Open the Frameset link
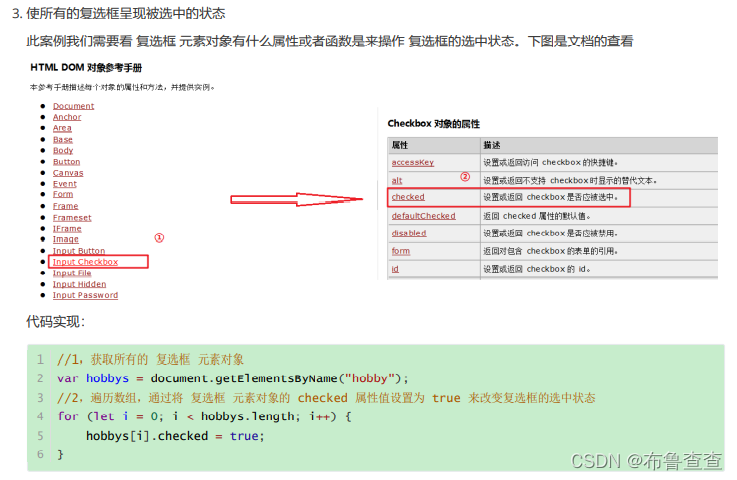This screenshot has width=737, height=480. (72, 218)
